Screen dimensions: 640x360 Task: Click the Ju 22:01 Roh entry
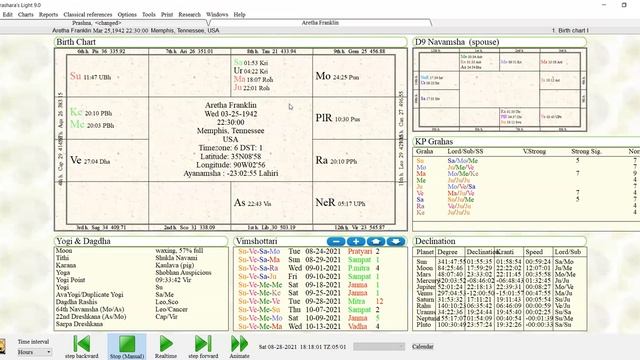click(x=253, y=88)
